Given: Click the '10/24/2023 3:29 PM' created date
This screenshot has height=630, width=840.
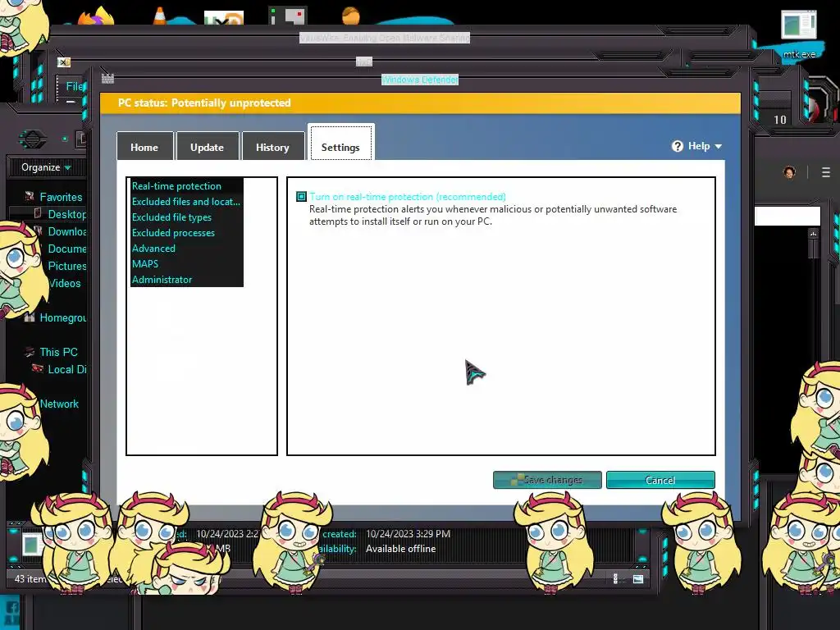Looking at the screenshot, I should 408,533.
